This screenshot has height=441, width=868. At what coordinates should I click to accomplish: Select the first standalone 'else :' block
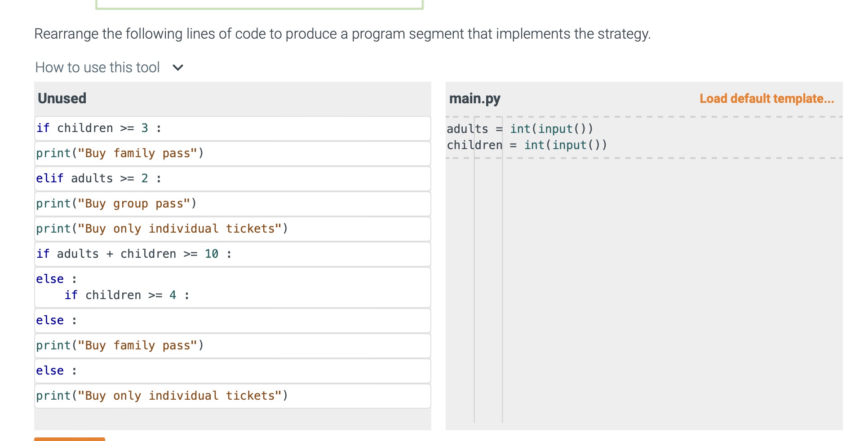232,320
